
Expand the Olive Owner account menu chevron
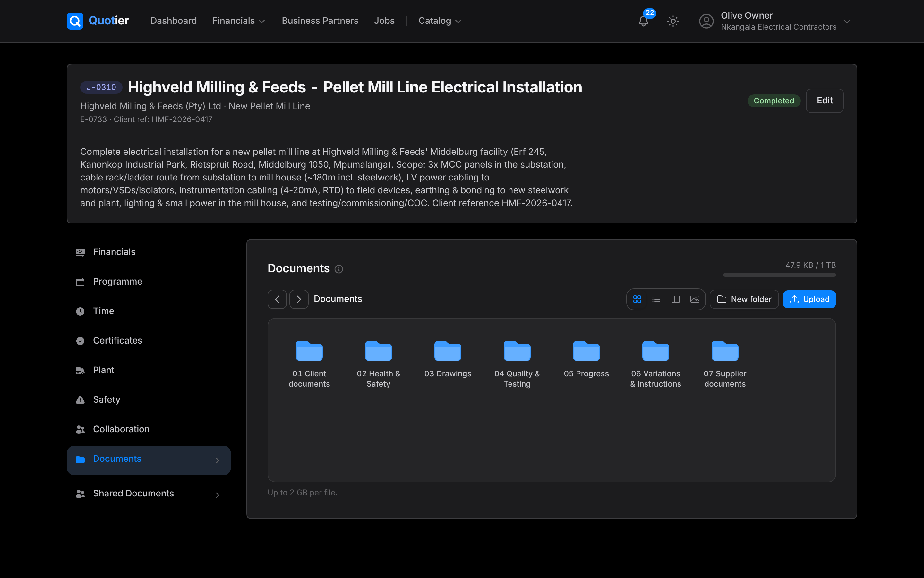tap(847, 21)
